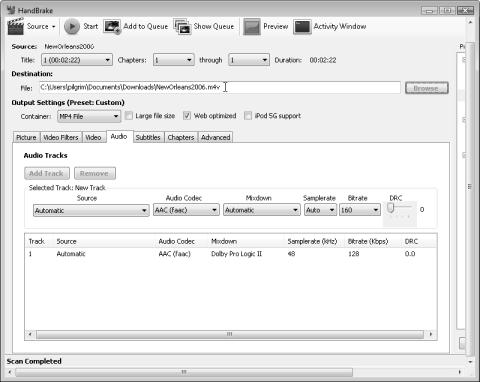The height and width of the screenshot is (382, 480).
Task: Click the list Audio Codec column header
Action: tap(176, 241)
